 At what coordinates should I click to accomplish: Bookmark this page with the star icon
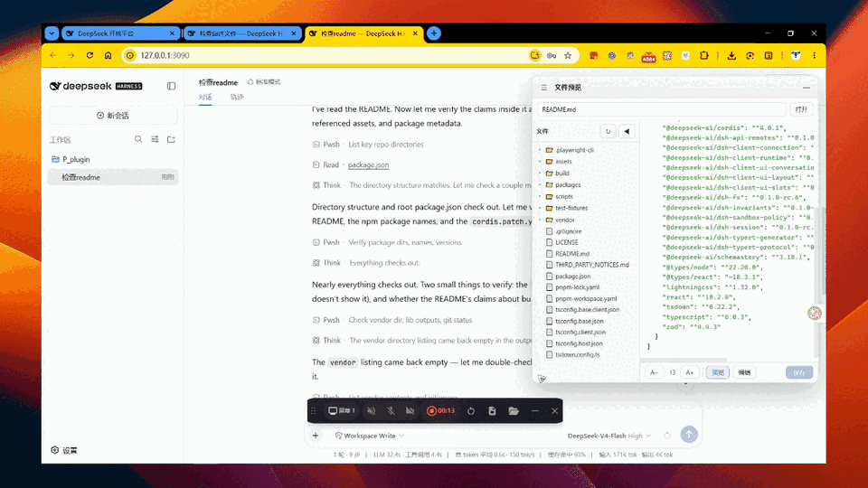[x=568, y=55]
